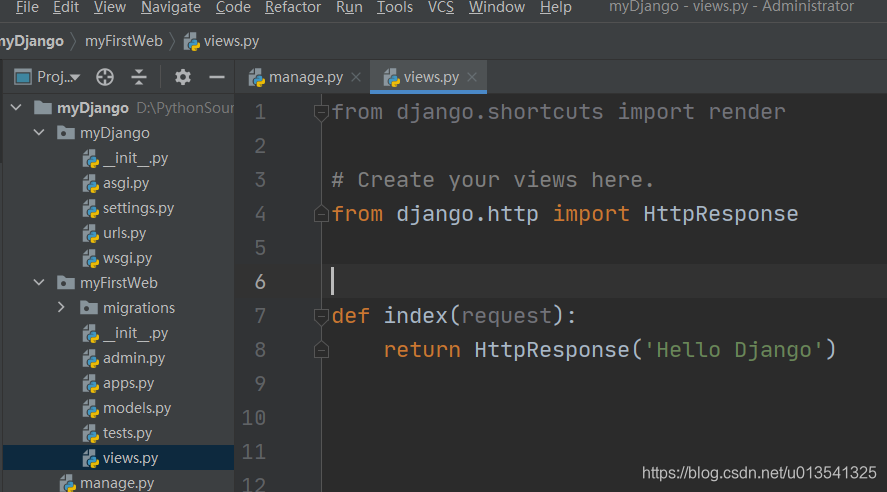Select models.py in project tree
The image size is (887, 492).
tap(137, 408)
